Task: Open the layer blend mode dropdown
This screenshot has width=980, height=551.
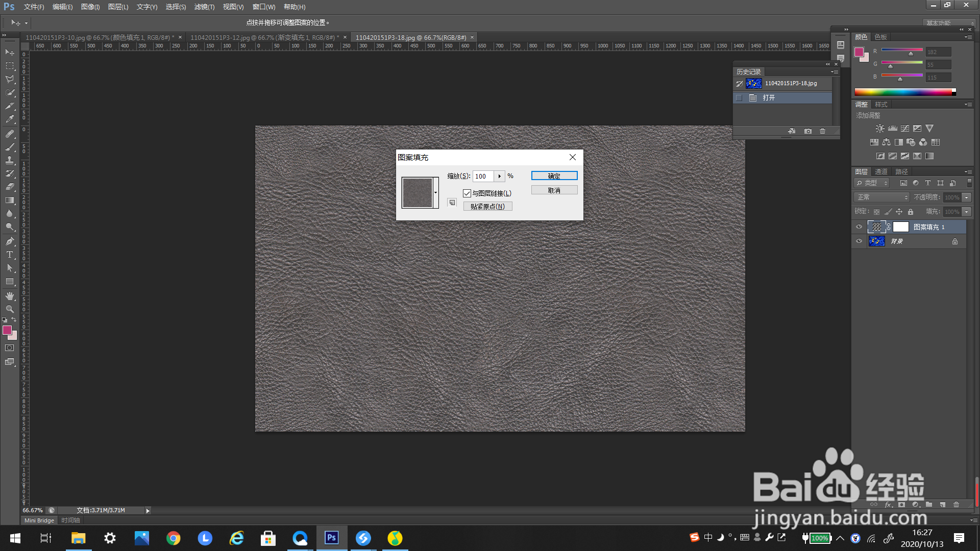Action: (x=881, y=197)
